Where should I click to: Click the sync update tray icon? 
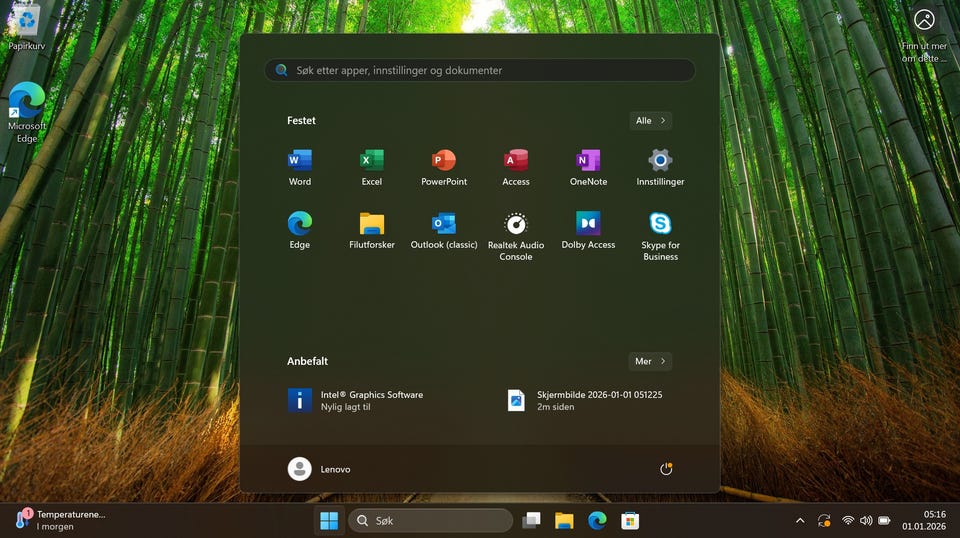tap(824, 521)
